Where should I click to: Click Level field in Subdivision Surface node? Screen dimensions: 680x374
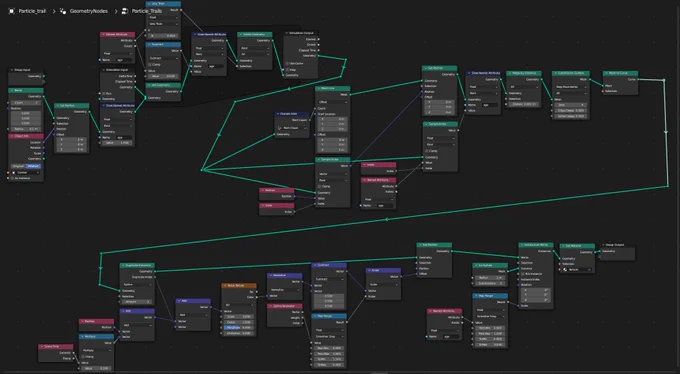pyautogui.click(x=571, y=105)
